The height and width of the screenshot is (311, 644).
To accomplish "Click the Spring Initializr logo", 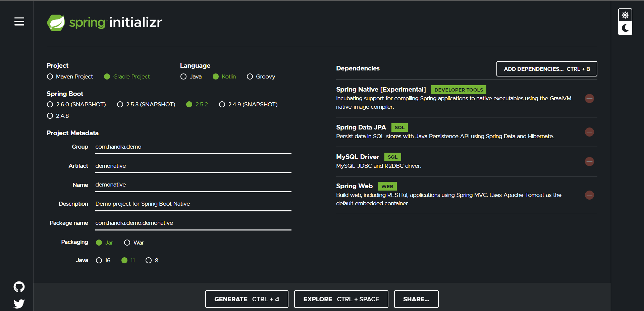I will pos(104,22).
